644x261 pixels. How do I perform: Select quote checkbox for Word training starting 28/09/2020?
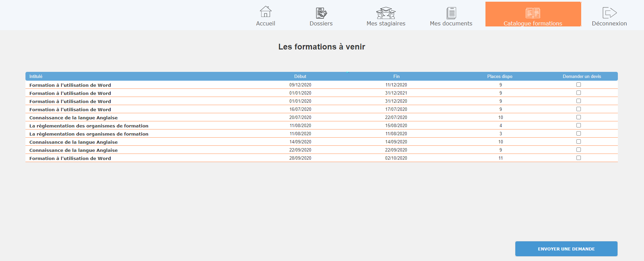pyautogui.click(x=578, y=158)
